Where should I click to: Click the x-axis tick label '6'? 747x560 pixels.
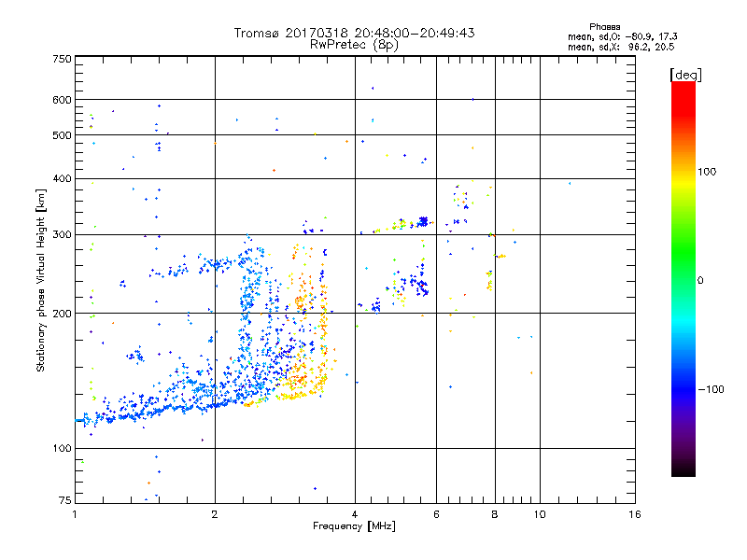[436, 514]
